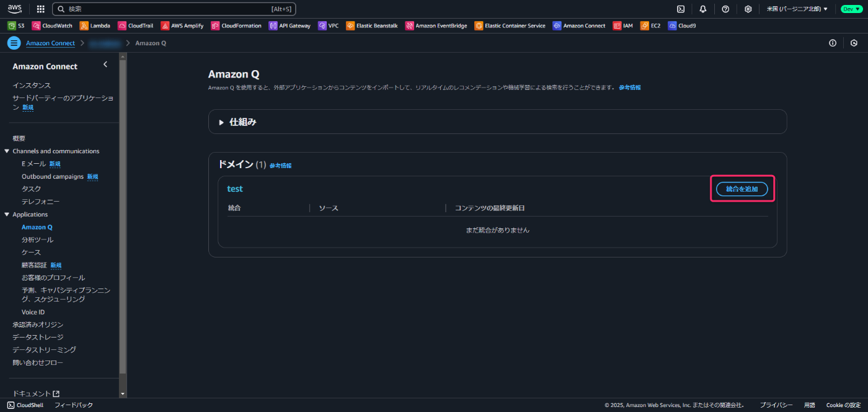Image resolution: width=868 pixels, height=412 pixels.
Task: Open 参考情報 link in Amazon Q description
Action: click(630, 87)
